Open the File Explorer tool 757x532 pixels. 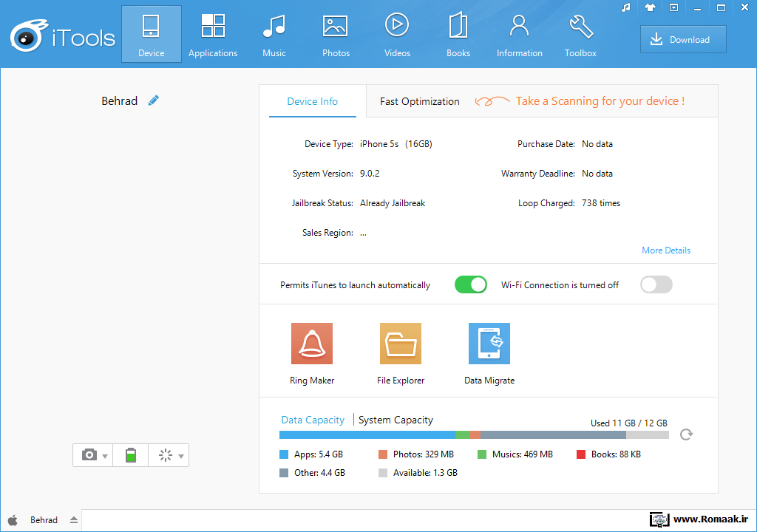pos(401,353)
